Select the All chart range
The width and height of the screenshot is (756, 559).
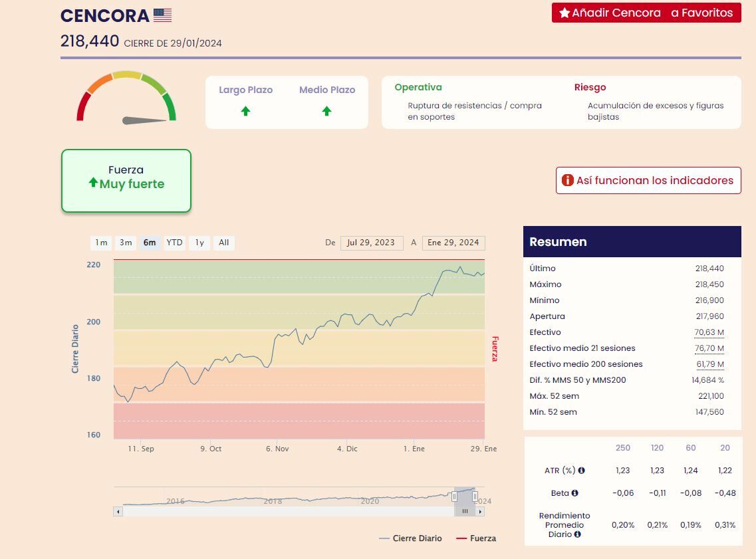pos(223,243)
